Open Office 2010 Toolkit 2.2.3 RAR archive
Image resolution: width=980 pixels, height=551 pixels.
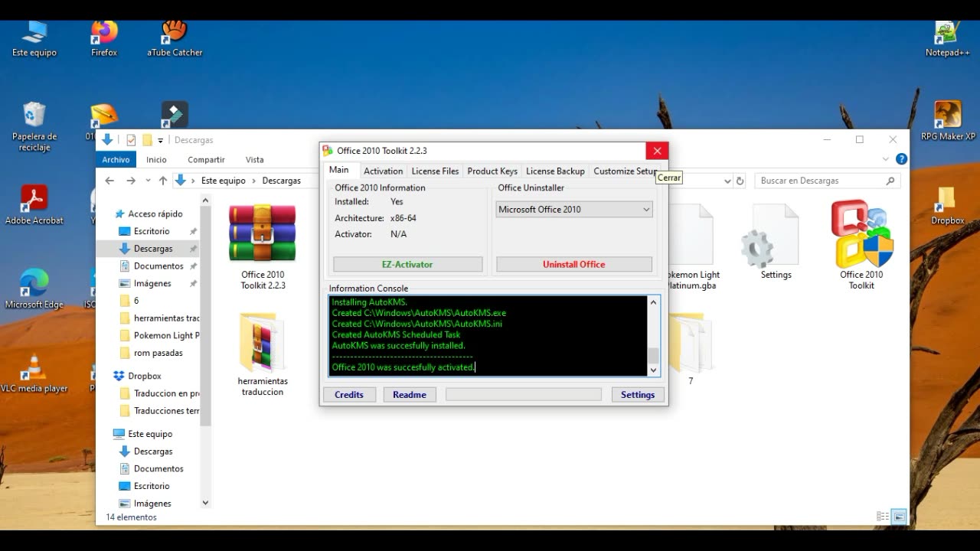(x=263, y=246)
